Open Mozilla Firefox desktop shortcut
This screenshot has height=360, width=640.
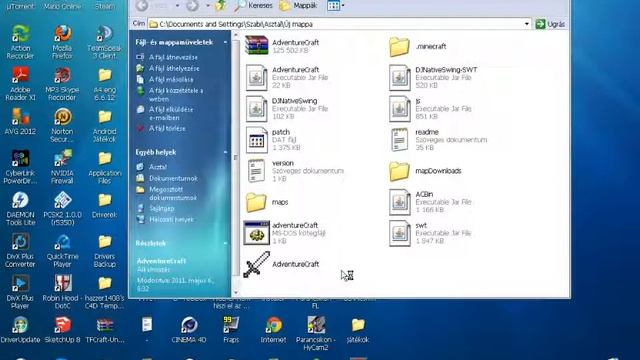coord(62,42)
